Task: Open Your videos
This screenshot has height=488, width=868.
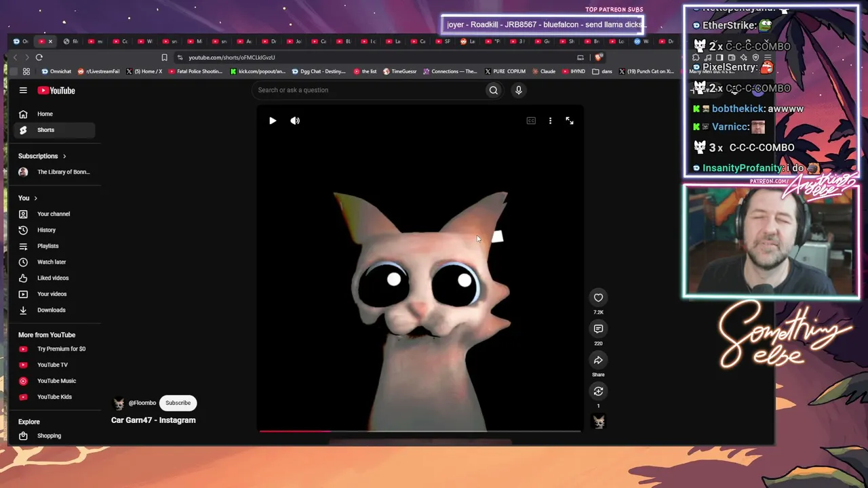Action: (x=54, y=294)
